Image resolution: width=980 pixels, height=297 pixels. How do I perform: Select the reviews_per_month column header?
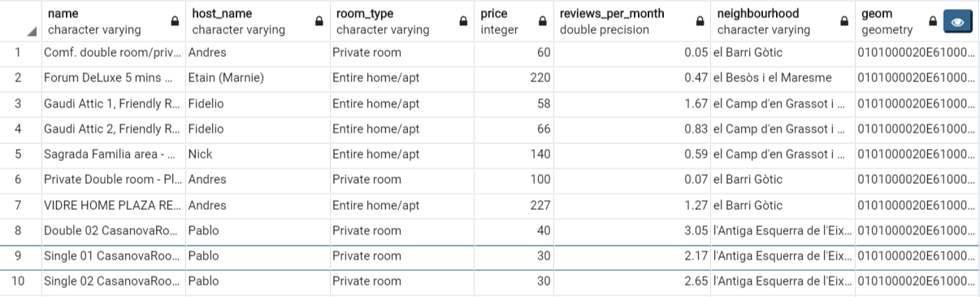pyautogui.click(x=633, y=21)
